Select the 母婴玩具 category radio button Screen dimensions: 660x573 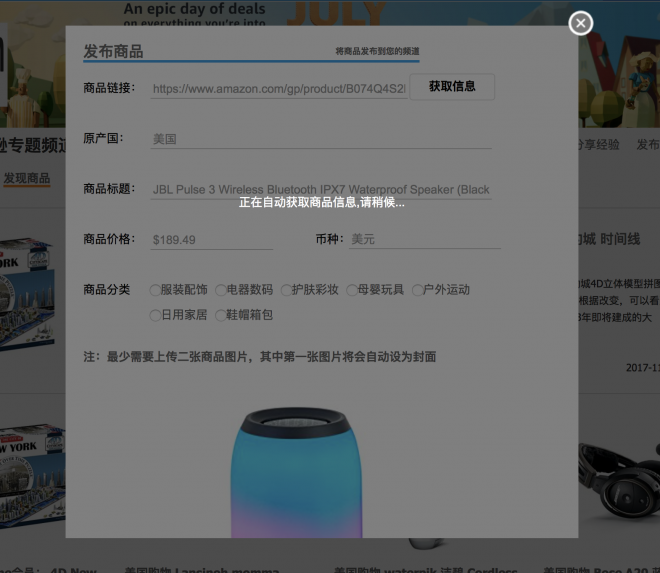tap(352, 290)
